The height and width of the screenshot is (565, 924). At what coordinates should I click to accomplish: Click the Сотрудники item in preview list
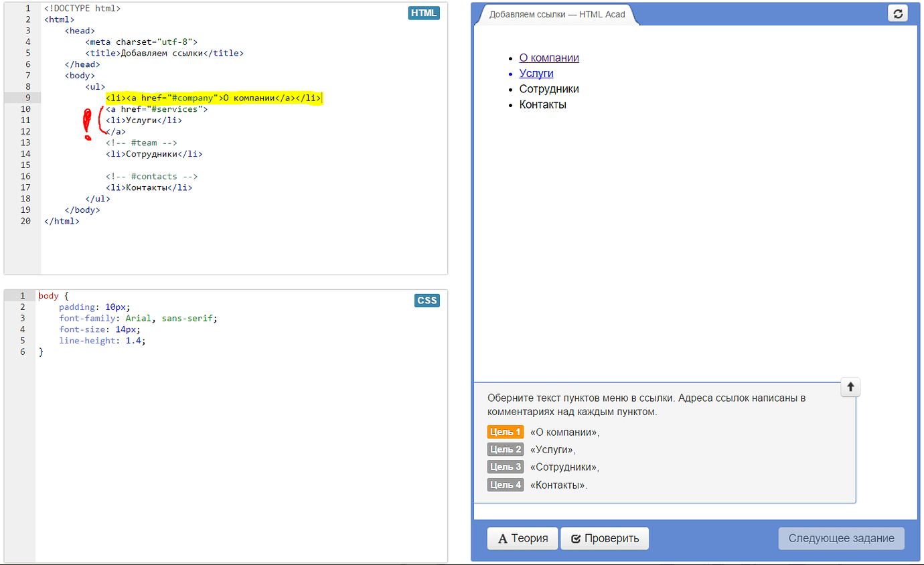[549, 89]
